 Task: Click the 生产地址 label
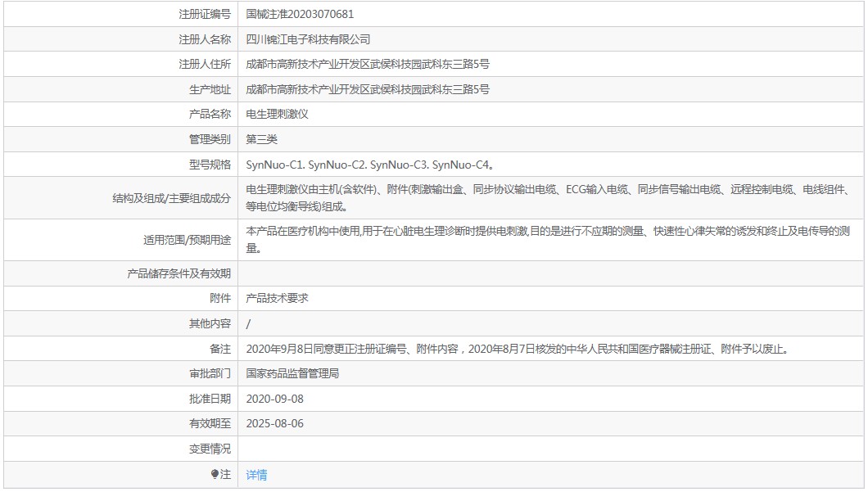(210, 89)
